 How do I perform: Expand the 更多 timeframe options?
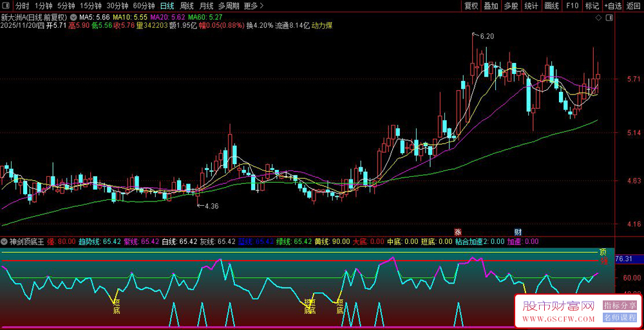pos(254,6)
